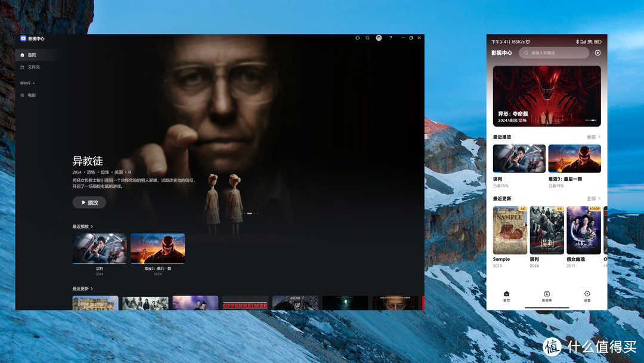Click the home icon beside 首页 in sidebar
The width and height of the screenshot is (644, 363).
click(22, 55)
